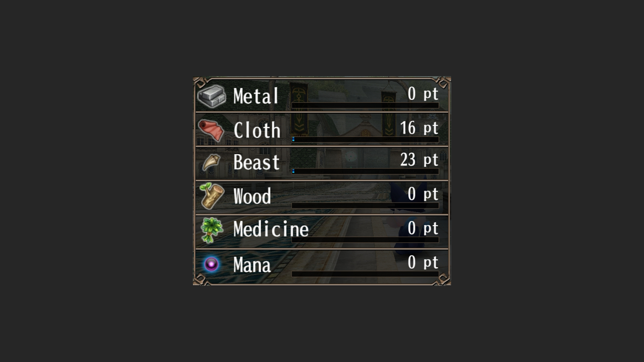This screenshot has height=362, width=644.
Task: Click the Medicine herb icon
Action: [212, 230]
